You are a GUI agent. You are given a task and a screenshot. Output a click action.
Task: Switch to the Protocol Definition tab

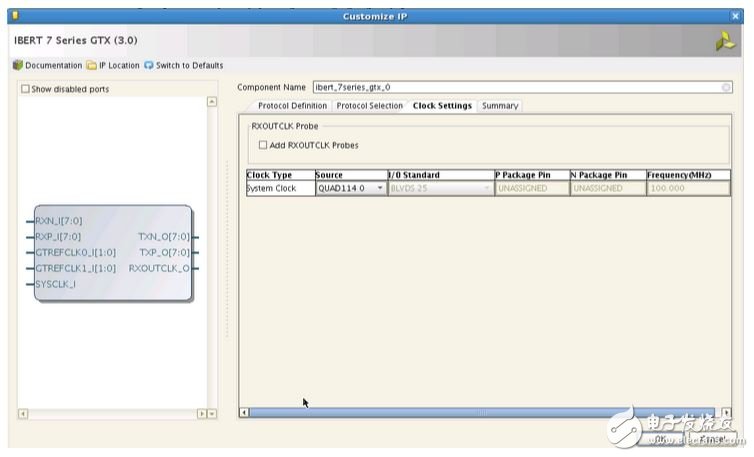292,106
